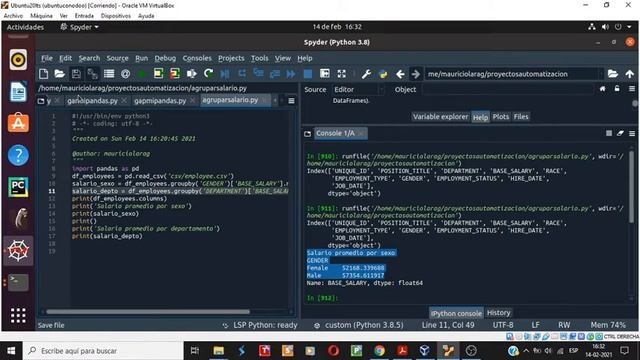Open Preferences with the wrench icon
640x360 pixels.
366,74
